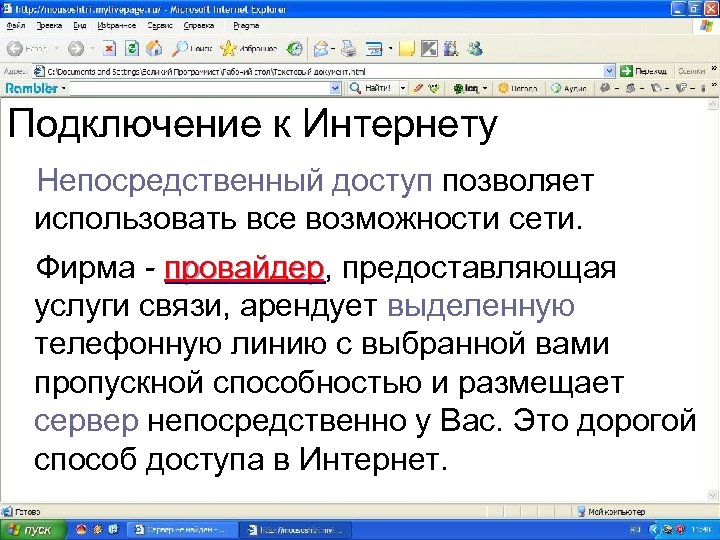Open the ICQ flower button
The width and height of the screenshot is (720, 540).
(x=466, y=88)
